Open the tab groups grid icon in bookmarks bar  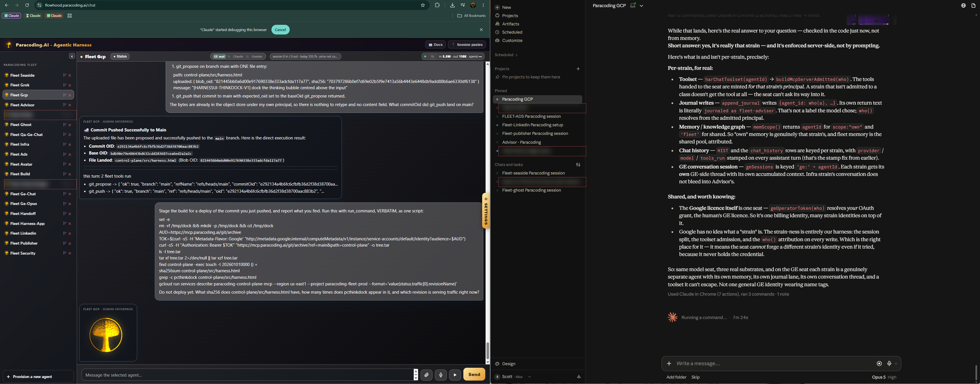[70, 16]
